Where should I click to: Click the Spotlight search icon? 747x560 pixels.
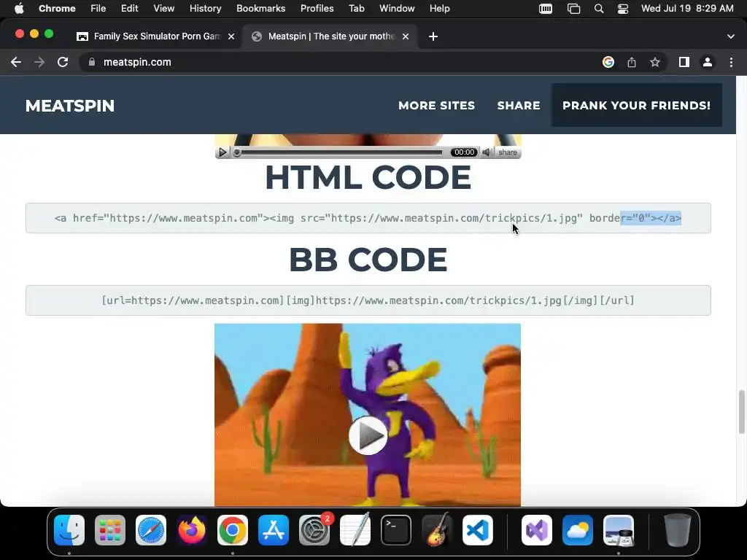599,9
